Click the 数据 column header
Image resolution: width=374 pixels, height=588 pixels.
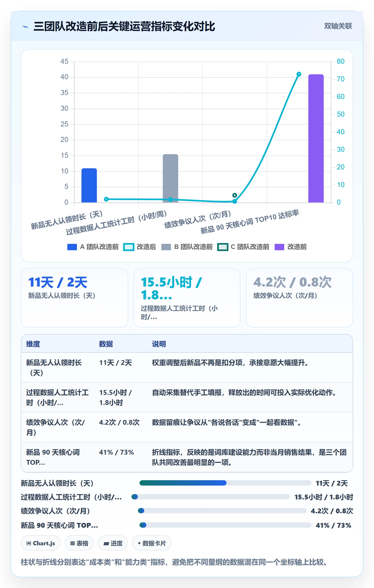click(106, 344)
